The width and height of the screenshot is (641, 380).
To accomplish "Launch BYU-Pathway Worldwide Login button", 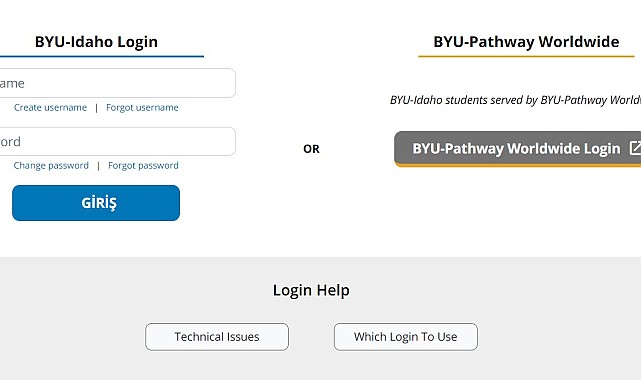I will [x=518, y=149].
